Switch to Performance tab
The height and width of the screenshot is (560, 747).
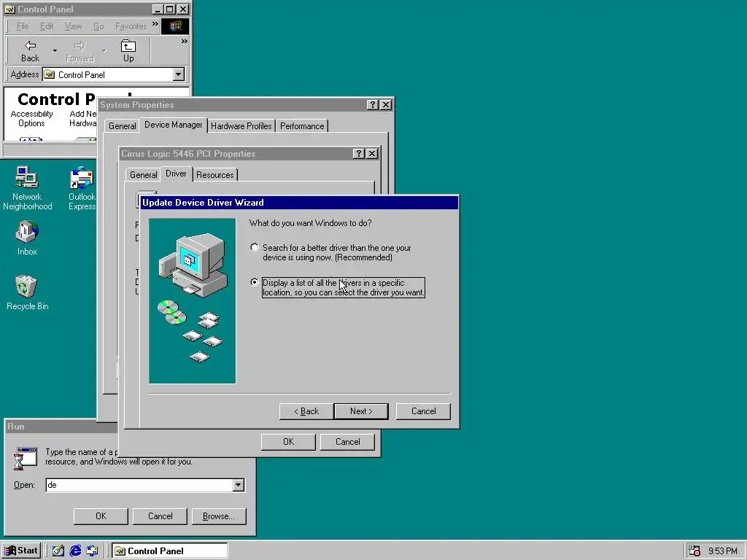(302, 126)
